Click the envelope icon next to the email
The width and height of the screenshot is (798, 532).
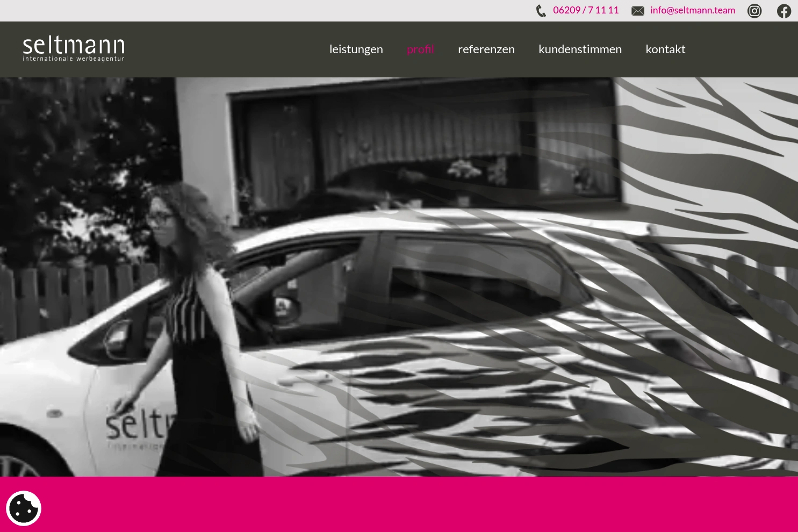pos(638,11)
